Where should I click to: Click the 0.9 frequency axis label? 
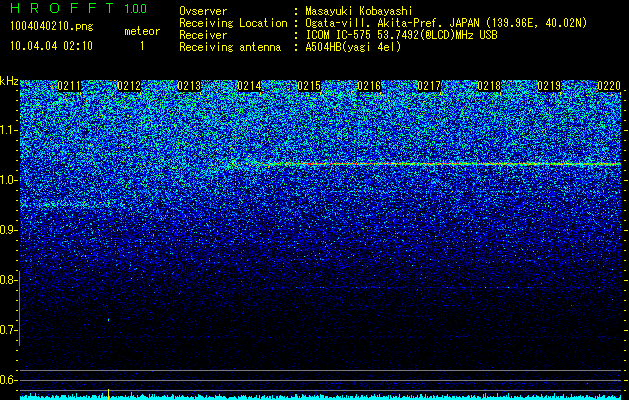pyautogui.click(x=9, y=230)
